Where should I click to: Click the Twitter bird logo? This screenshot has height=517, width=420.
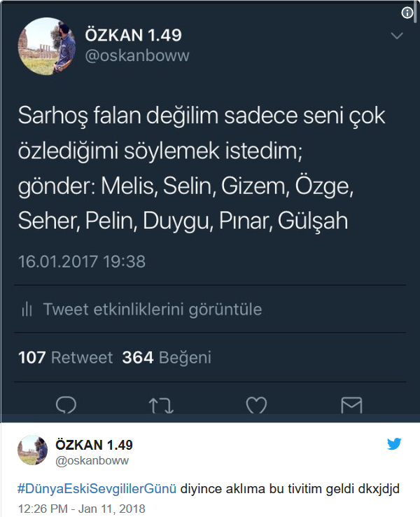click(394, 444)
